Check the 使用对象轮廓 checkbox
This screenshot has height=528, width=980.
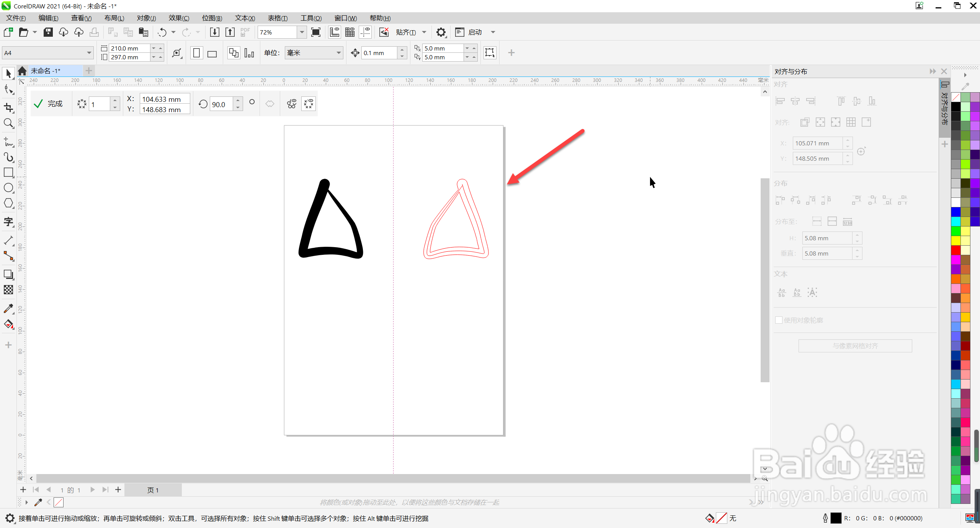(779, 320)
